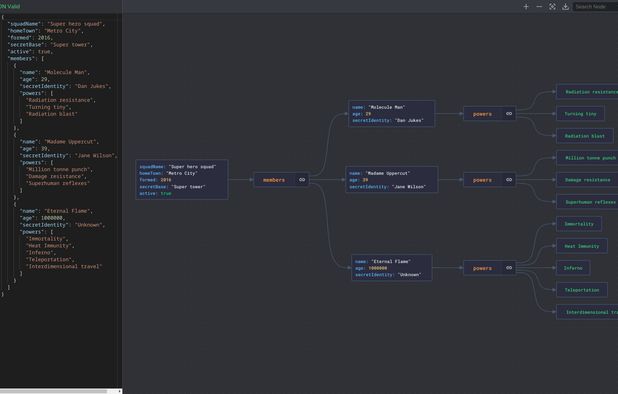This screenshot has width=618, height=394.
Task: Center the graph view with the focus icon
Action: 552,7
